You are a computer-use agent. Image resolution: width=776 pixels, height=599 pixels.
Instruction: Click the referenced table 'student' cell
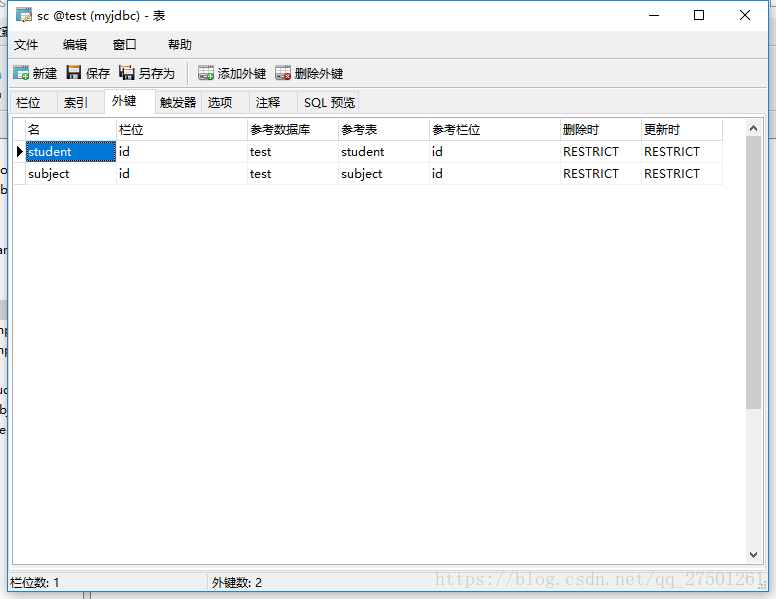click(384, 151)
